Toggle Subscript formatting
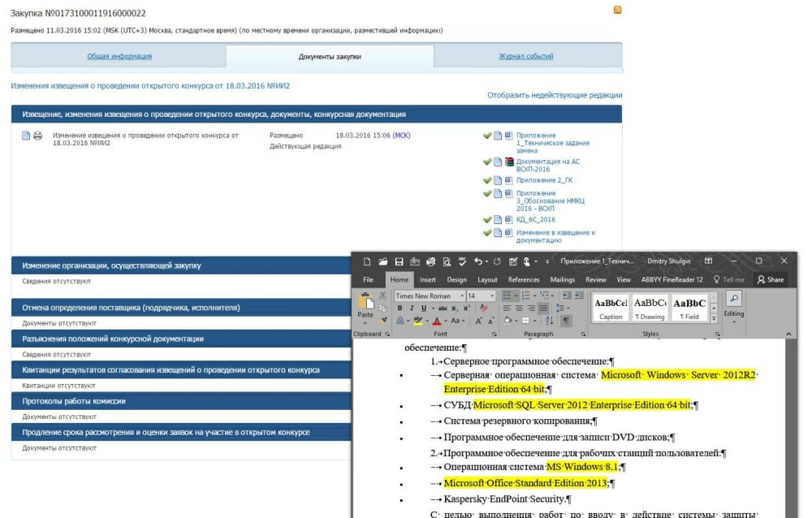This screenshot has height=518, width=812. coord(455,308)
